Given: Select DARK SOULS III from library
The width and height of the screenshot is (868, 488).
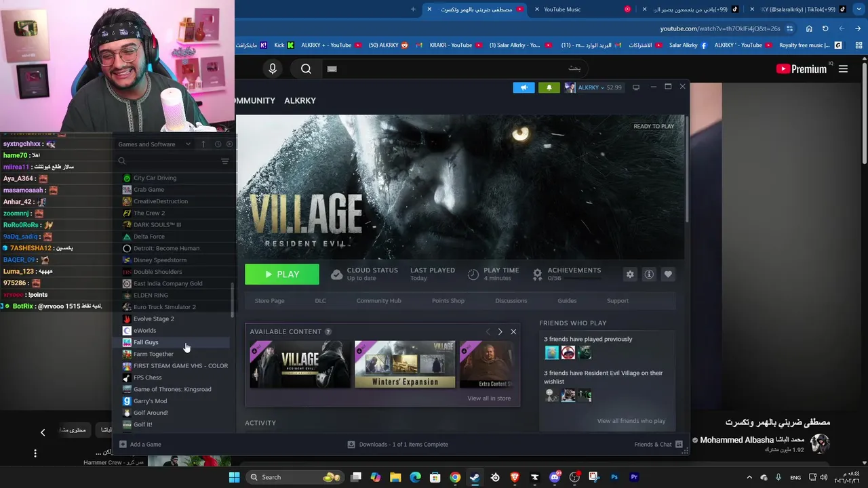Looking at the screenshot, I should (157, 224).
